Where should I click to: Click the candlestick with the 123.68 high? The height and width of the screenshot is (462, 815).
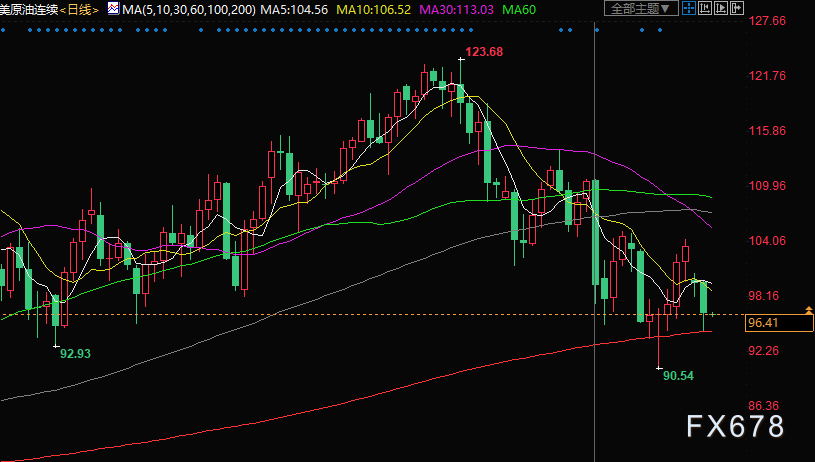461,93
